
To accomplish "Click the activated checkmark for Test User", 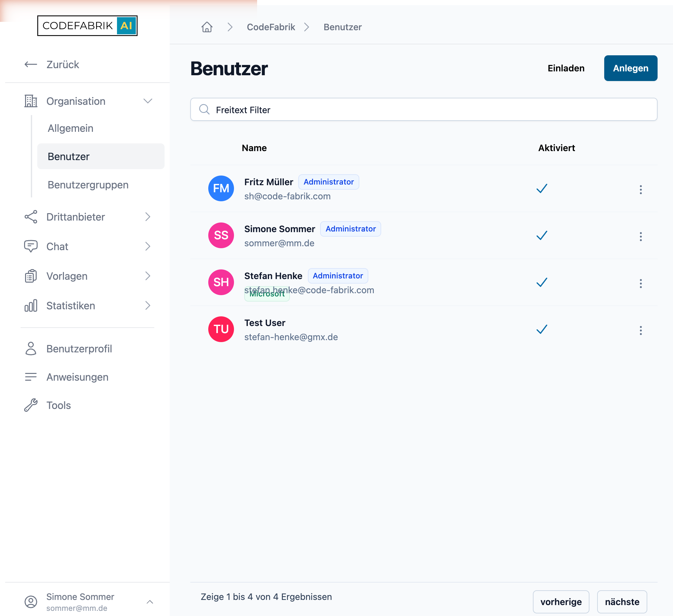I will pos(542,329).
